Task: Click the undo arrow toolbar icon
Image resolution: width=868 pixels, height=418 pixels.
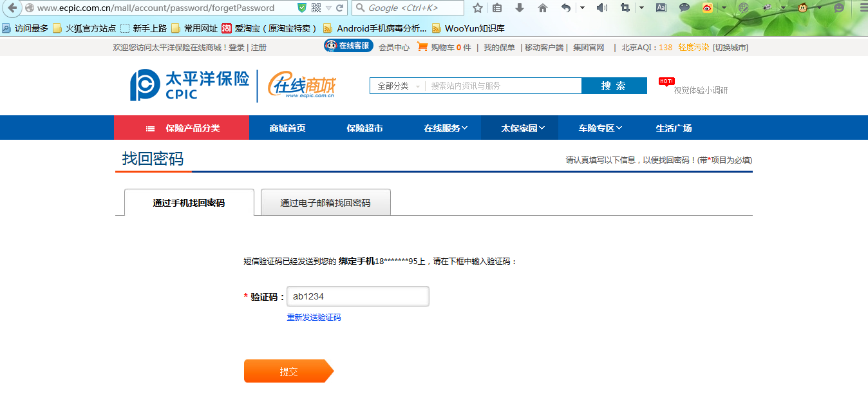Action: point(565,8)
